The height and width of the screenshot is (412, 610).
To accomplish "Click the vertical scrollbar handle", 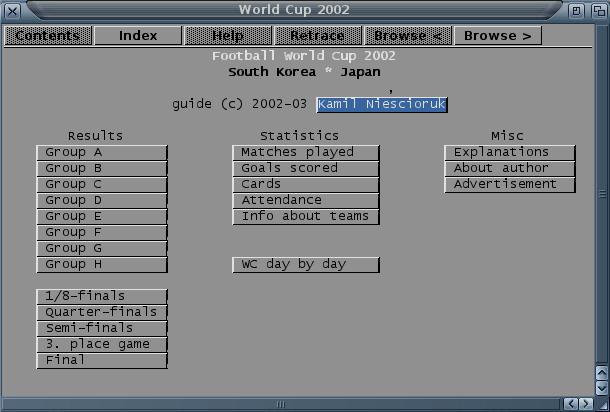I will click(601, 194).
